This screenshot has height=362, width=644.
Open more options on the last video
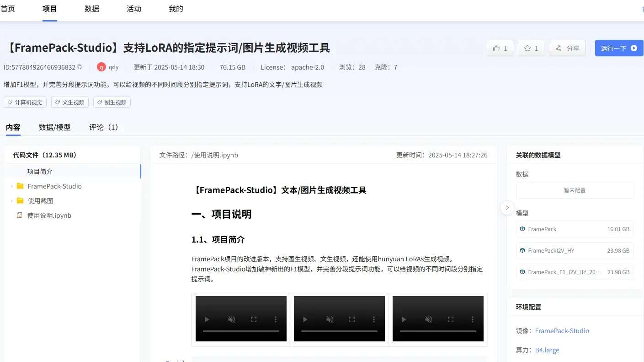pos(473,319)
